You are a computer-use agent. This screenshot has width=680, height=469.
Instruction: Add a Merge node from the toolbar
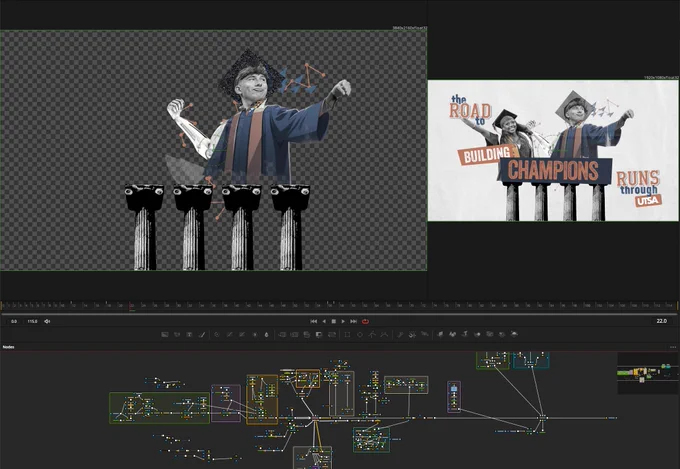282,335
